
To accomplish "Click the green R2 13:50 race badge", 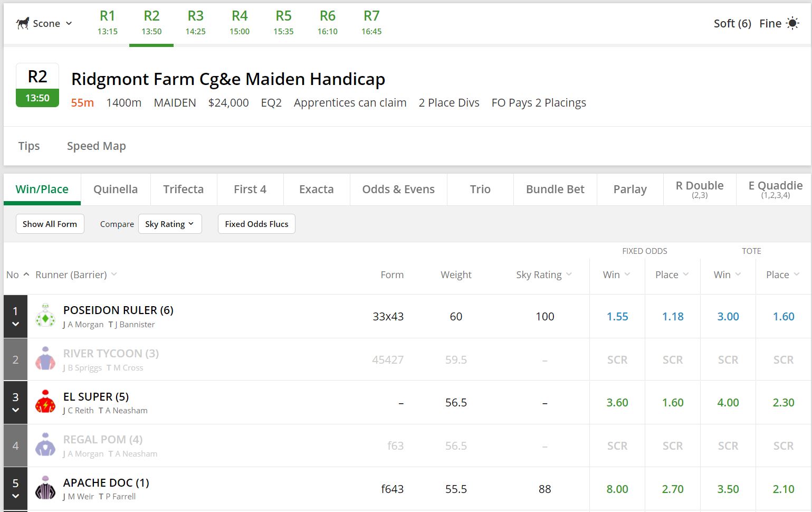I will [37, 84].
